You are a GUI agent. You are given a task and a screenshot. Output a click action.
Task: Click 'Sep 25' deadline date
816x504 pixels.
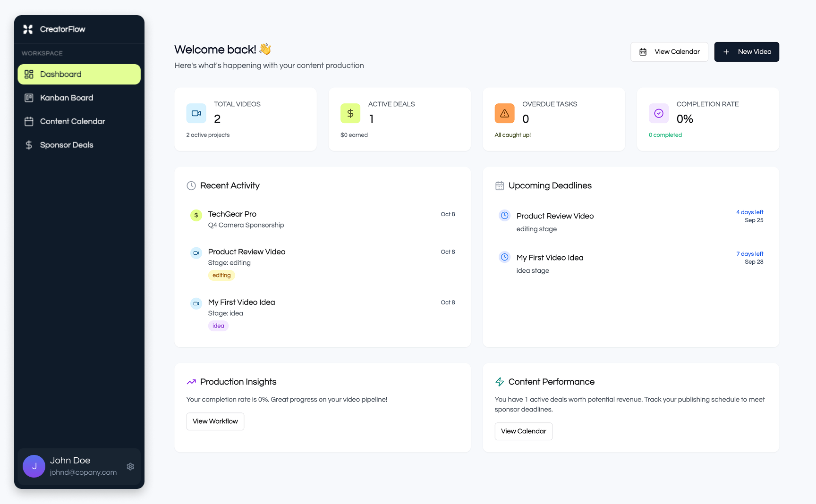754,220
